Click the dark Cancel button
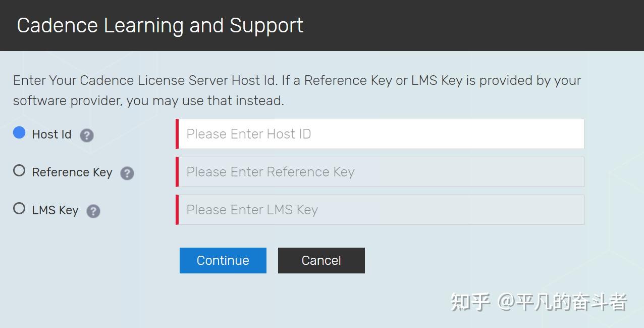The width and height of the screenshot is (644, 328). 321,260
